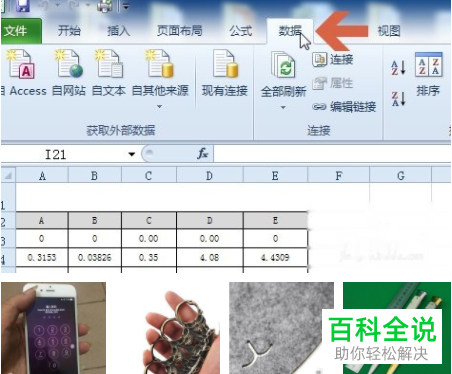Switch to the 插入 ribbon tab
Viewport: 452px width, 374px height.
pos(119,31)
